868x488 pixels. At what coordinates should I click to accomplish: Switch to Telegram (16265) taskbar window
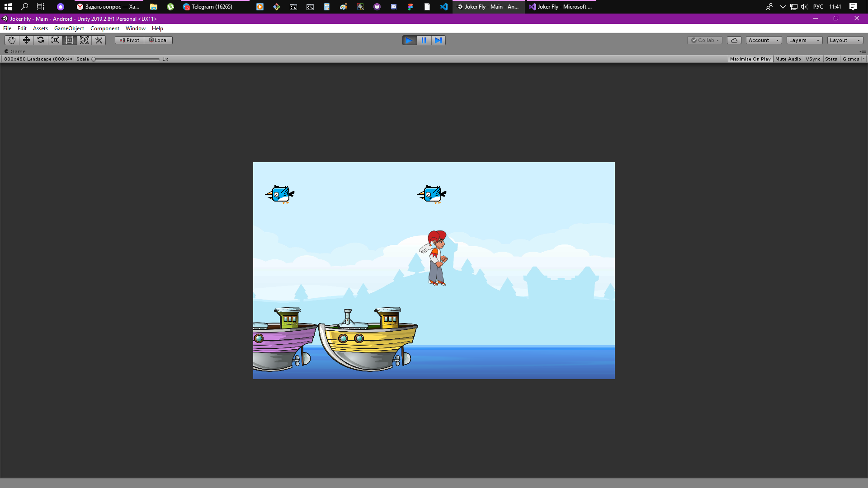[215, 7]
